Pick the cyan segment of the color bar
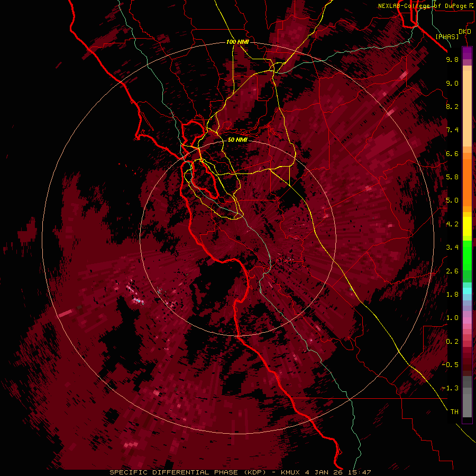The width and height of the screenshot is (476, 476). (467, 291)
